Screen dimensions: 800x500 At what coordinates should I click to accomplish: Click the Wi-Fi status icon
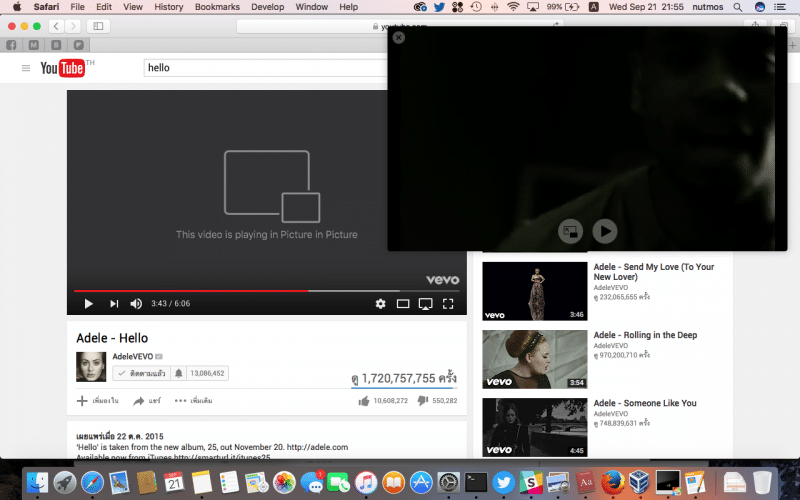click(x=513, y=7)
